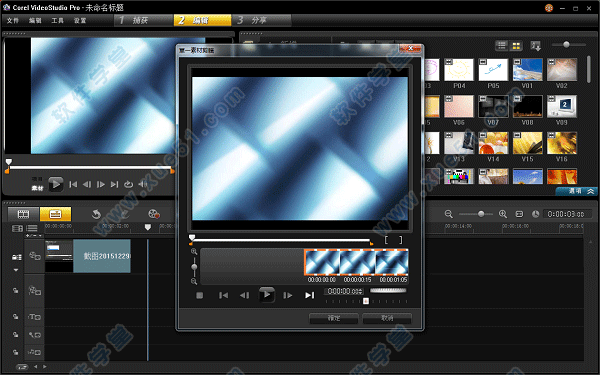Play clip in trim dialog

[x=267, y=295]
